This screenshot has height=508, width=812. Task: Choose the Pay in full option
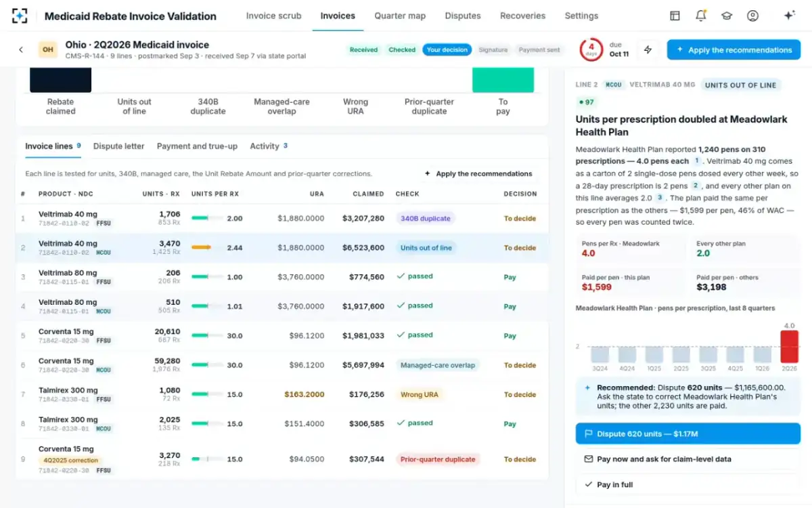click(x=687, y=485)
